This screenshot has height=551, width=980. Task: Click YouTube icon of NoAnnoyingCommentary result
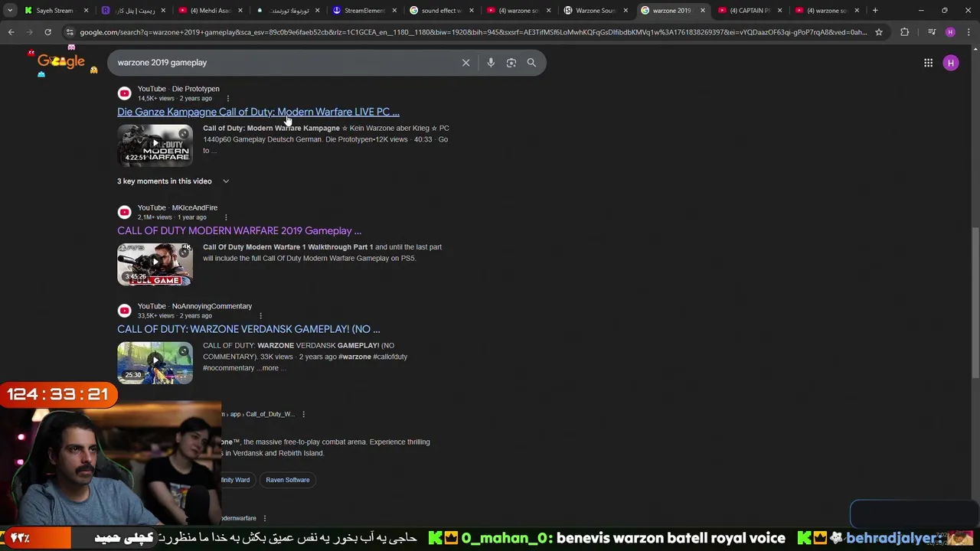click(x=124, y=311)
